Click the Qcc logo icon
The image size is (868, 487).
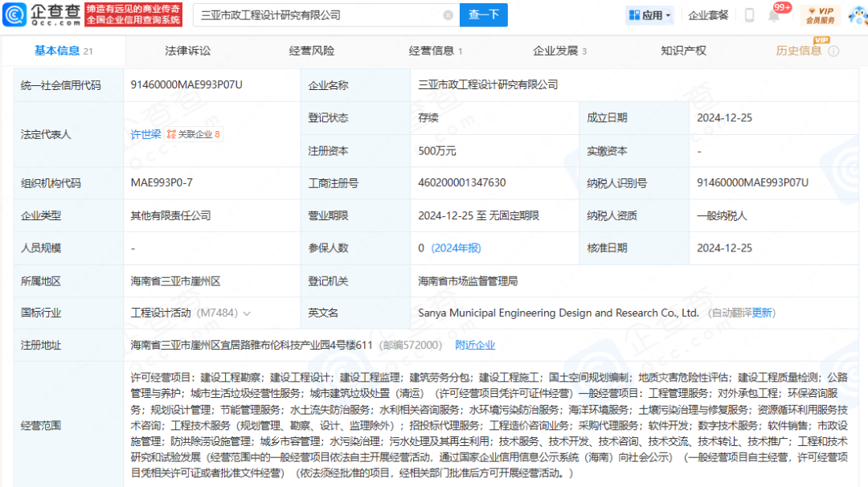(14, 15)
